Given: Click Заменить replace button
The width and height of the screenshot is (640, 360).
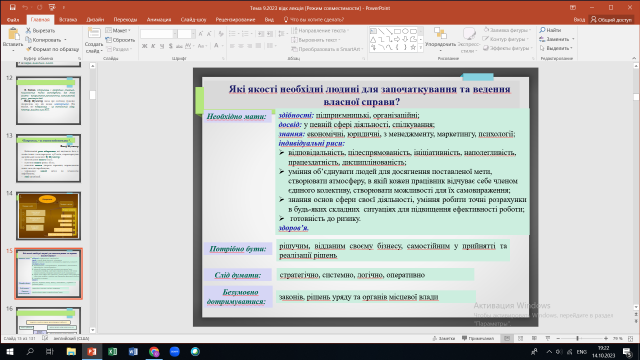Looking at the screenshot, I should tap(557, 39).
